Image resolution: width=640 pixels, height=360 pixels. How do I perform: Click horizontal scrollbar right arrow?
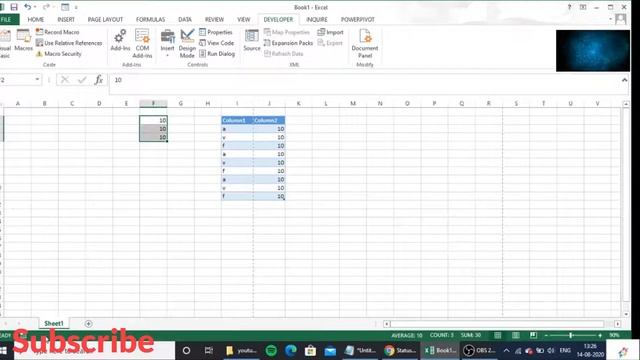(x=617, y=324)
